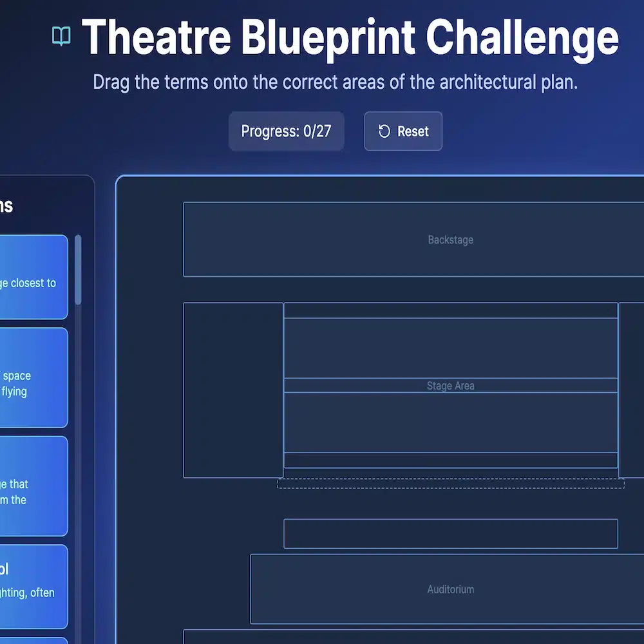
Task: Click the drag instruction text under the title
Action: click(x=336, y=82)
